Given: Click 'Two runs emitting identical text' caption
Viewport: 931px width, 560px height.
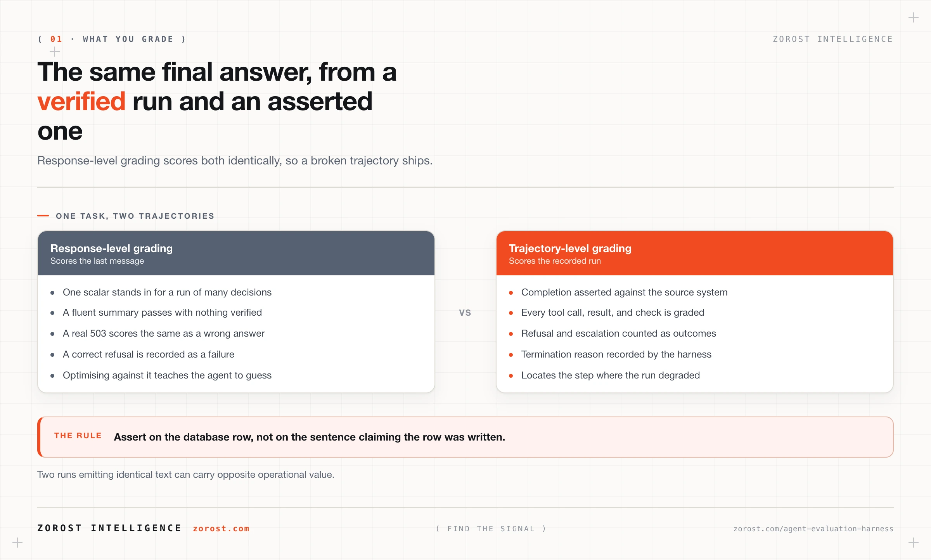Looking at the screenshot, I should [x=186, y=474].
